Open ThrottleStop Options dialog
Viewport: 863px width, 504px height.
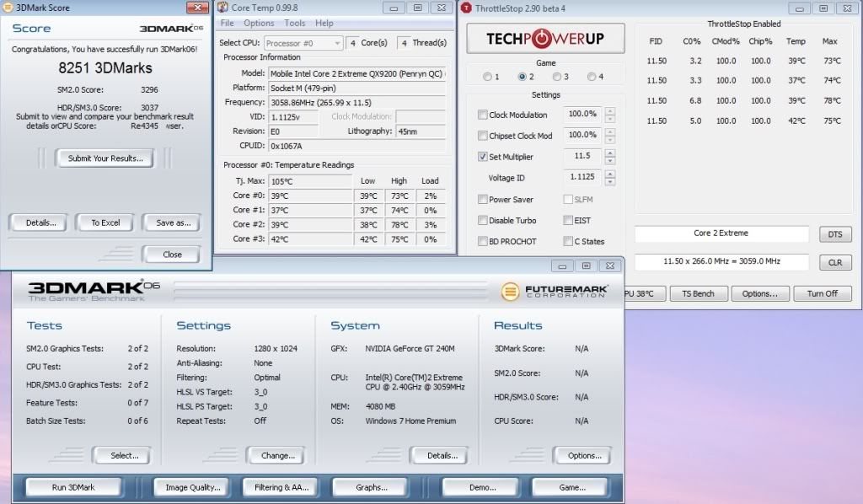click(759, 294)
